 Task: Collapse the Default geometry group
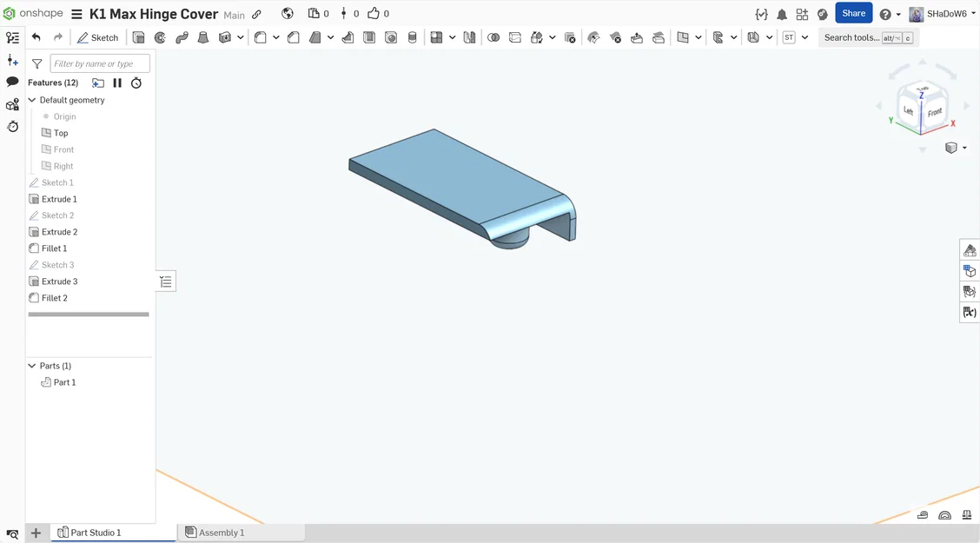point(32,100)
